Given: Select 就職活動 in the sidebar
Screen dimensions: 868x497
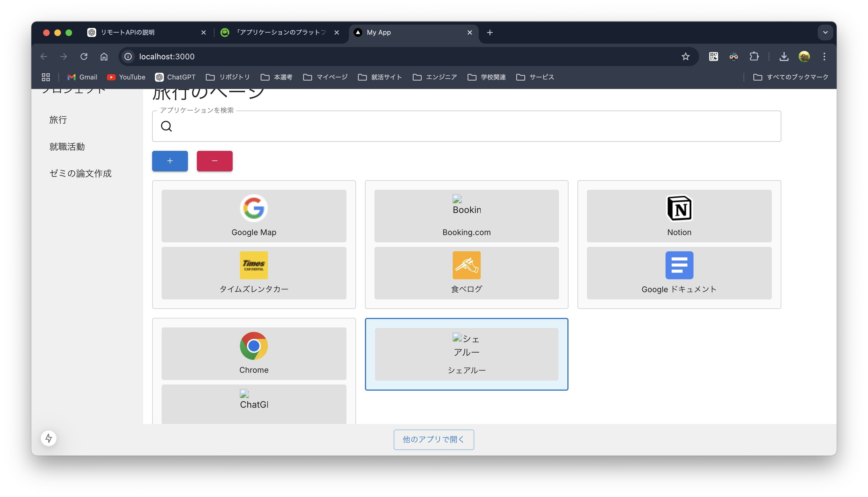Looking at the screenshot, I should pos(67,147).
